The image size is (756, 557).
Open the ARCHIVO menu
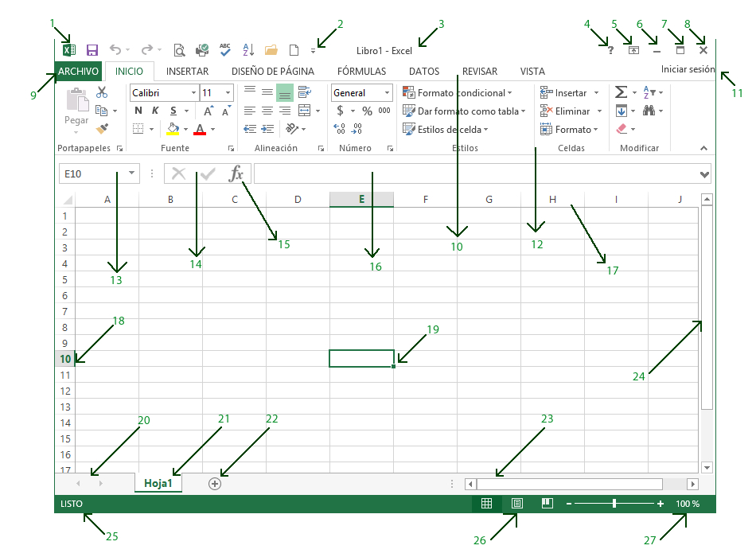(78, 72)
